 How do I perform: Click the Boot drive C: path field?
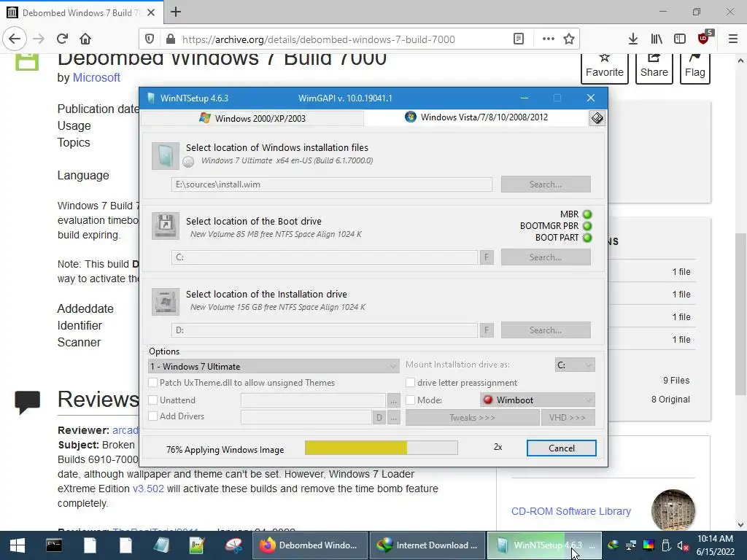point(325,257)
